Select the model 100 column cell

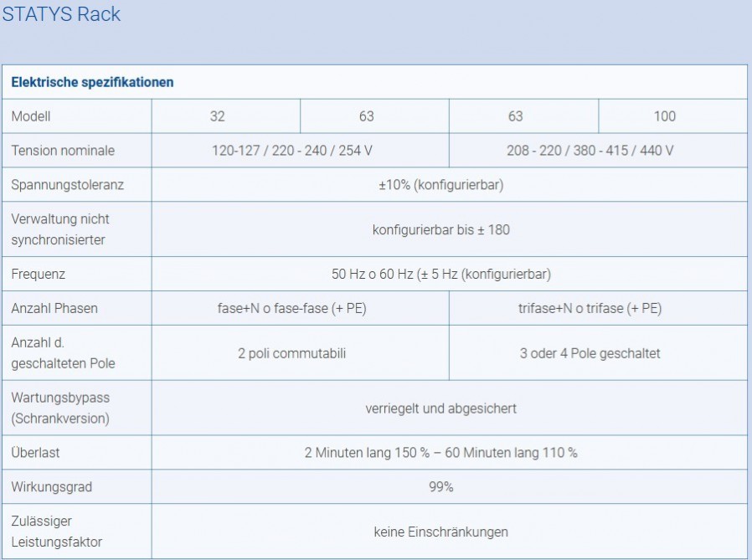[x=664, y=116]
